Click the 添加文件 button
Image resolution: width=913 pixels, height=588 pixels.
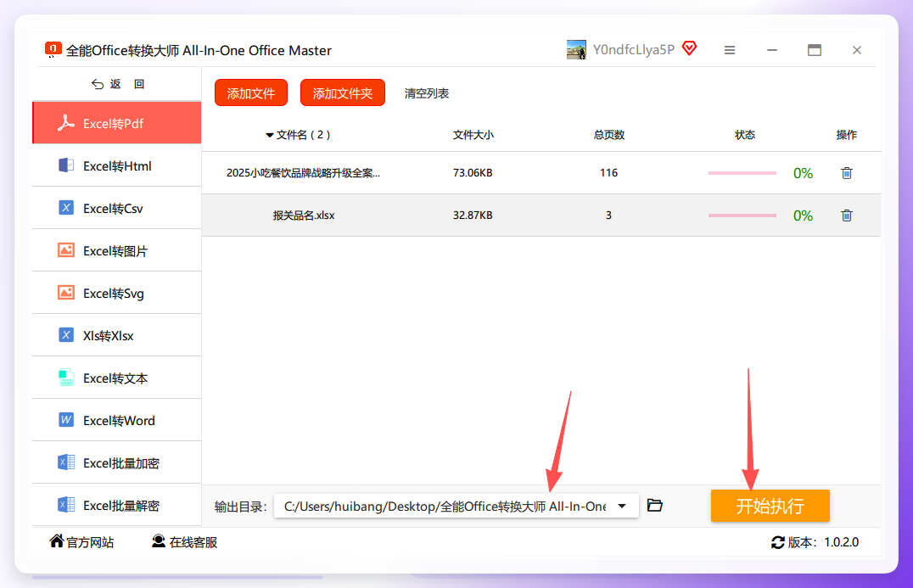point(251,93)
